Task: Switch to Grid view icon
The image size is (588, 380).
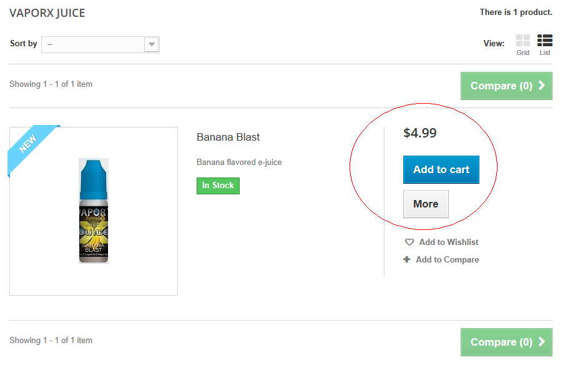Action: pos(523,41)
